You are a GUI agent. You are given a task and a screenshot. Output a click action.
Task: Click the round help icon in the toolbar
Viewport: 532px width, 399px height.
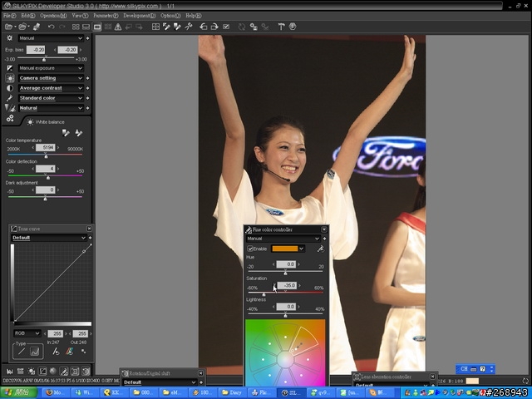(293, 27)
